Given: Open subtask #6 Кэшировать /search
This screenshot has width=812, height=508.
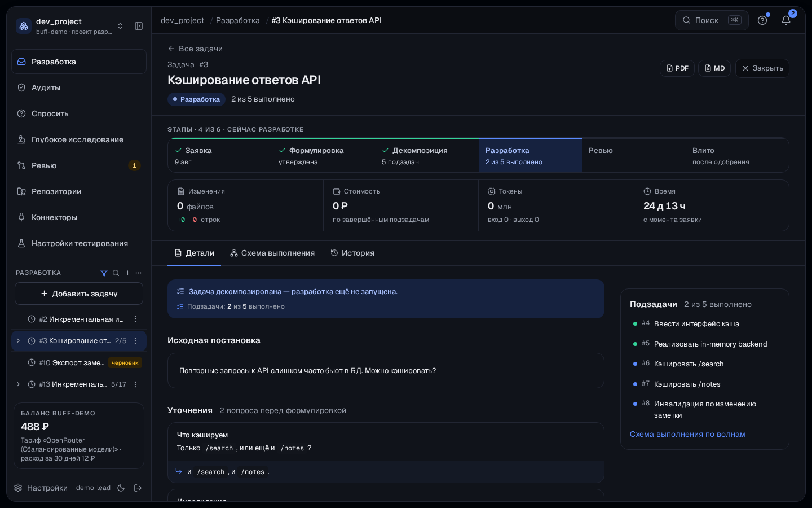Looking at the screenshot, I should click(705, 364).
